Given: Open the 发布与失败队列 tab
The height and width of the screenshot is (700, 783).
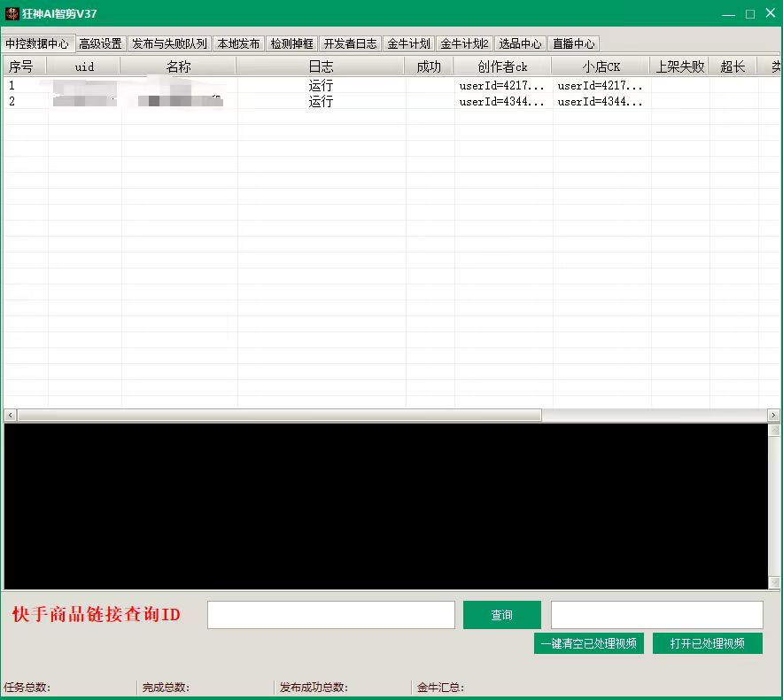Looking at the screenshot, I should (169, 43).
